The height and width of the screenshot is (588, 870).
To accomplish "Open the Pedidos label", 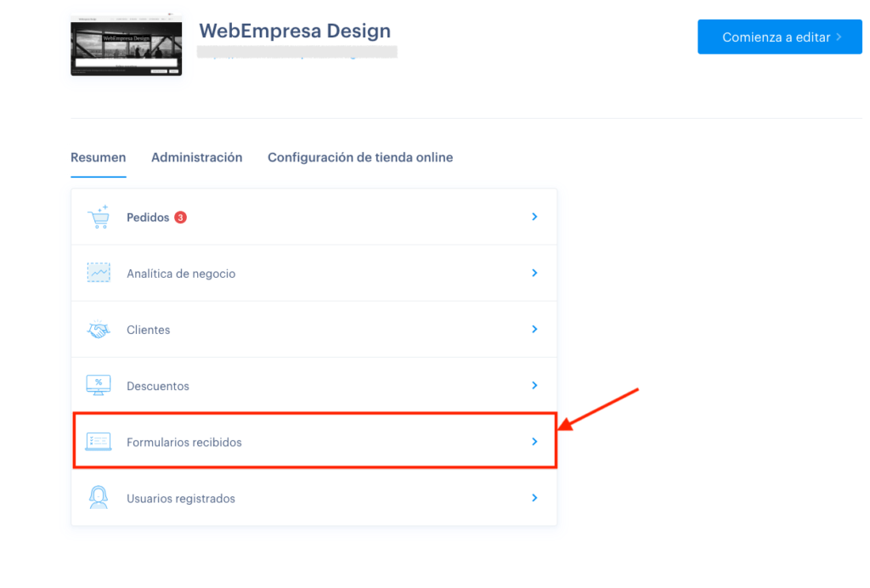I will coord(148,218).
